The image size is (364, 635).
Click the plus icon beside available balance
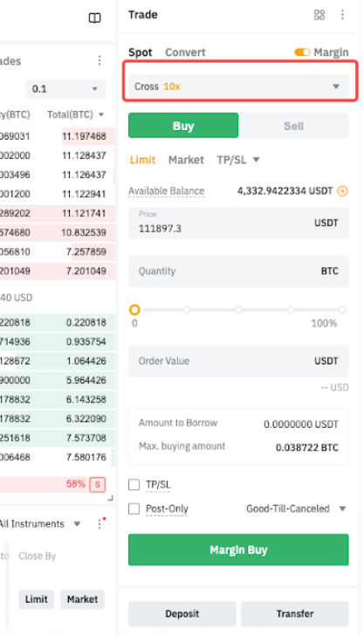coord(342,190)
